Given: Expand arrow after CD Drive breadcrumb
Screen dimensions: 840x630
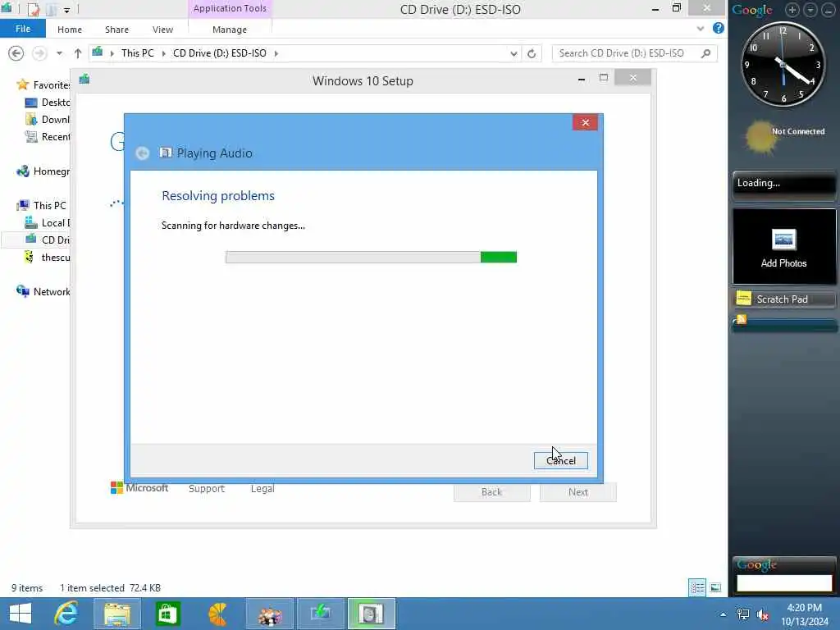Looking at the screenshot, I should pyautogui.click(x=276, y=53).
